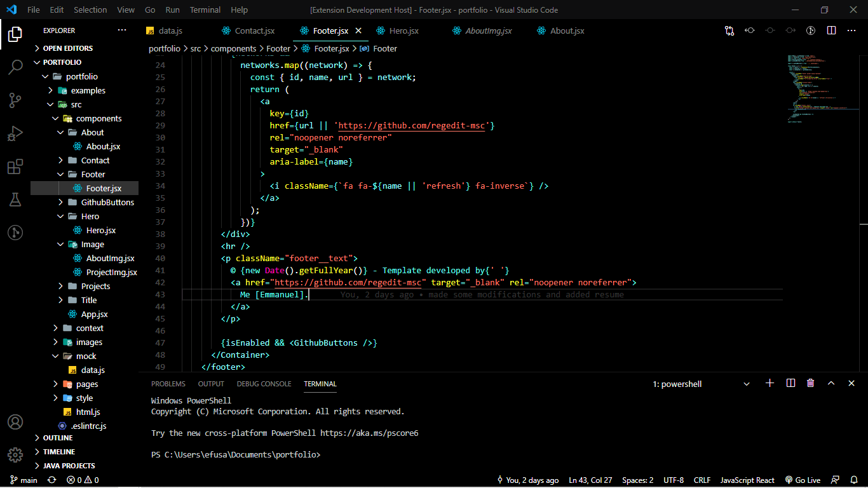This screenshot has height=488, width=868.
Task: Toggle Go Live server in status bar
Action: (803, 480)
